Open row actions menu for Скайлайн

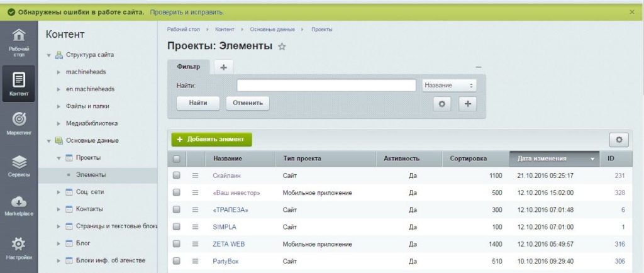click(x=195, y=175)
